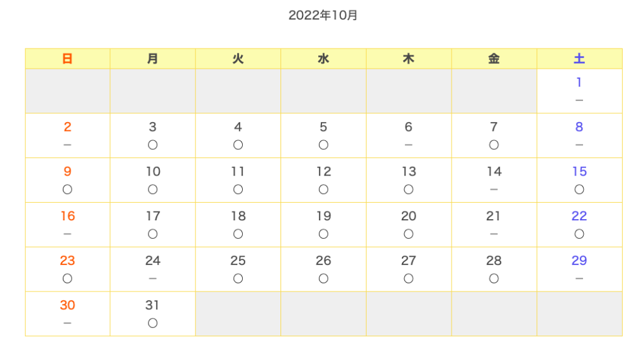The image size is (644, 362).
Task: Select the circle for October 28
Action: [494, 278]
